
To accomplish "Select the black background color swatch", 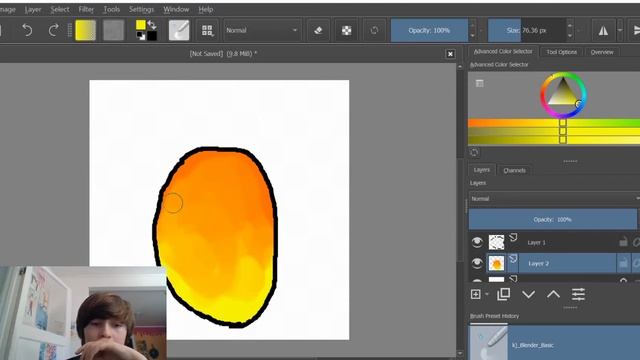I will 152,36.
